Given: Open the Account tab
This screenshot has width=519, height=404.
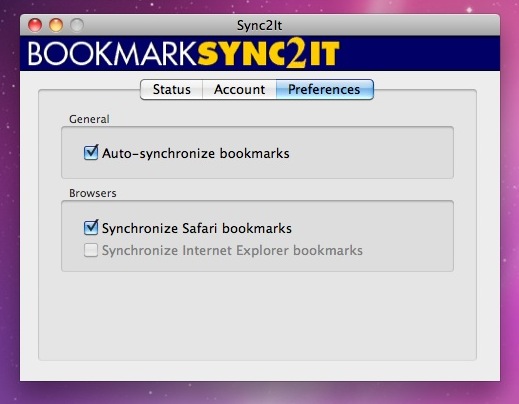Looking at the screenshot, I should 239,89.
